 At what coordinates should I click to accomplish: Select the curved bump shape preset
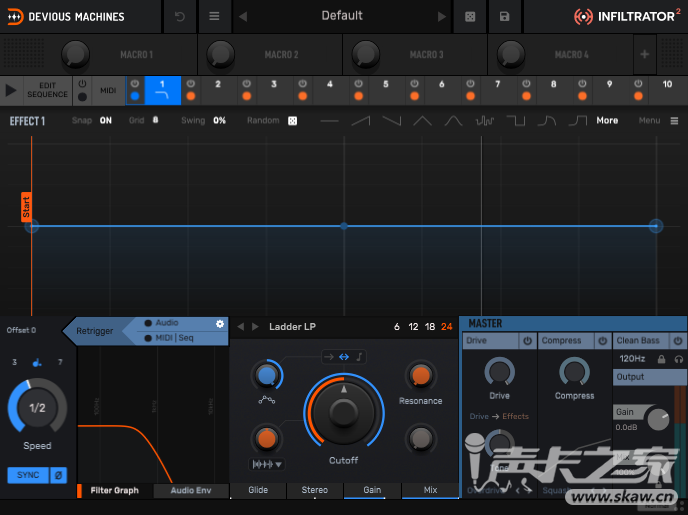tap(547, 121)
